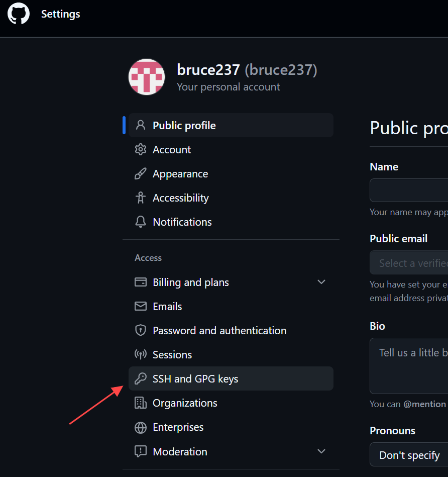This screenshot has width=448, height=477.
Task: Open Appearance settings
Action: coord(231,174)
